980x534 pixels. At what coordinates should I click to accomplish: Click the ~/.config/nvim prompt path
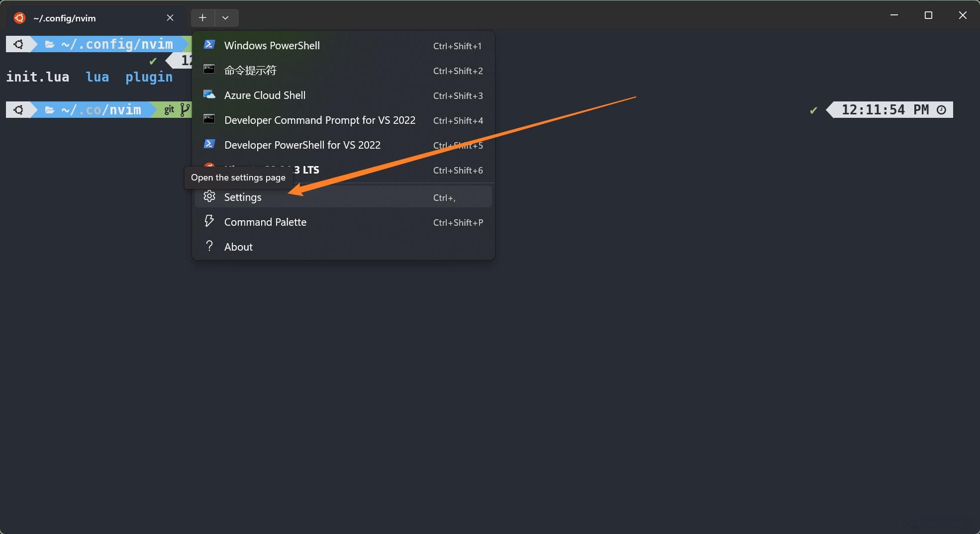(x=117, y=44)
